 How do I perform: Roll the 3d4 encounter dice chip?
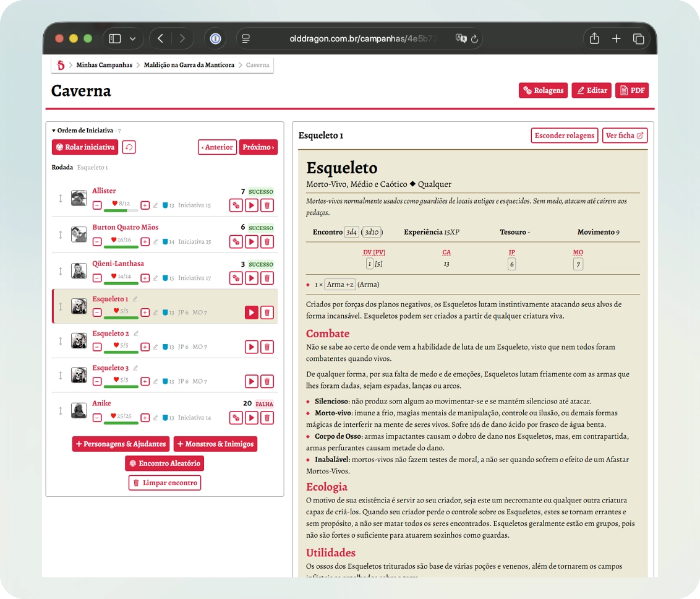tap(351, 232)
